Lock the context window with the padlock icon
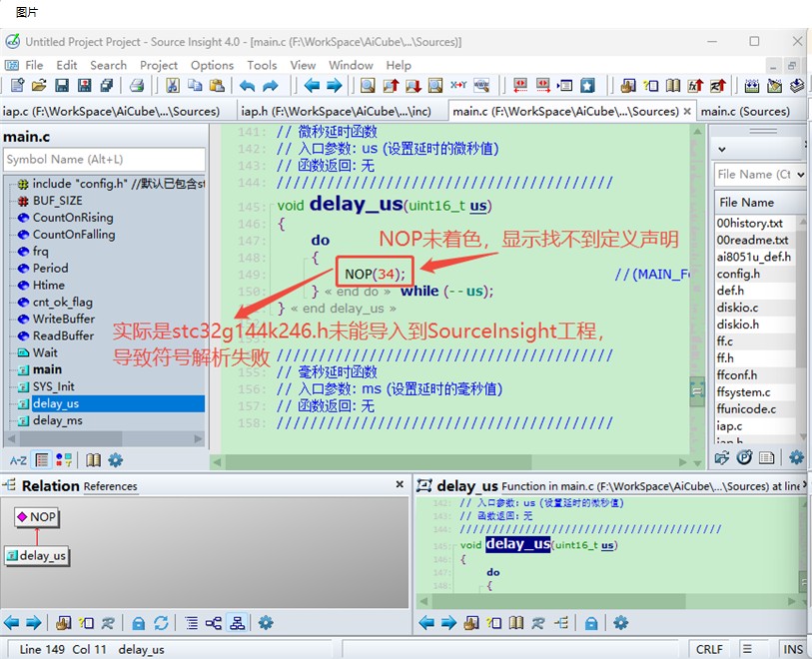The height and width of the screenshot is (659, 812). [591, 623]
